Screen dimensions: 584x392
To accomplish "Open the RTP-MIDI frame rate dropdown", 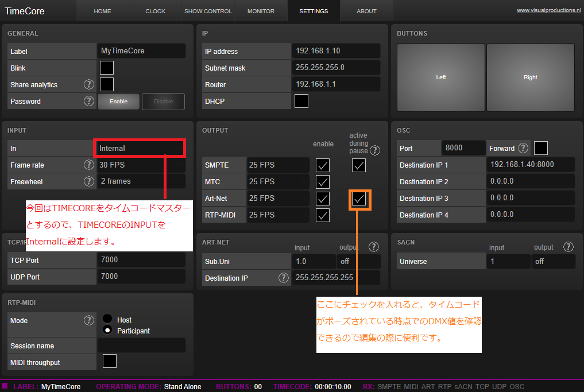I will coord(279,215).
